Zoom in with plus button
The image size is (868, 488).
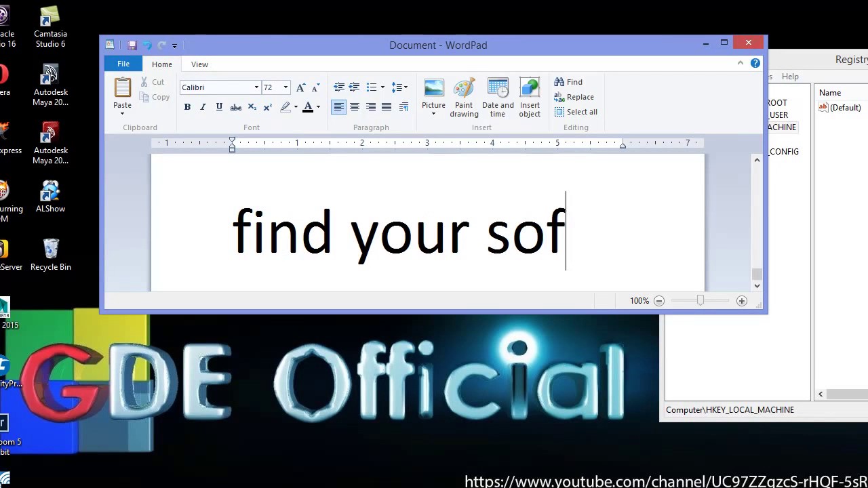click(742, 301)
